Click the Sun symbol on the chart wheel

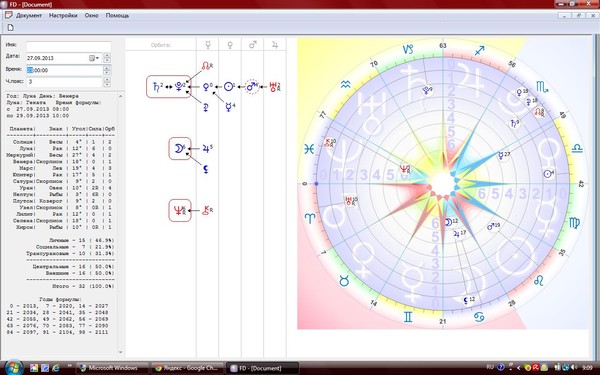pyautogui.click(x=548, y=174)
